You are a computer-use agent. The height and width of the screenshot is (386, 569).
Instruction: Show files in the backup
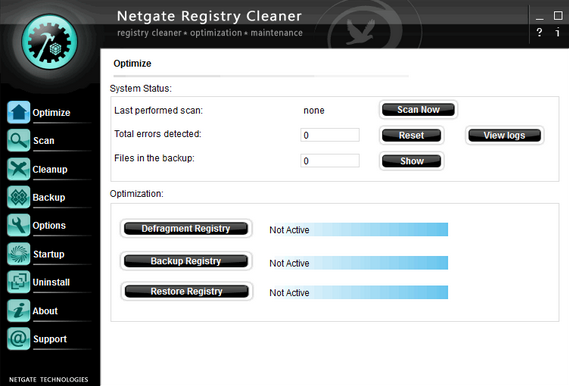412,161
